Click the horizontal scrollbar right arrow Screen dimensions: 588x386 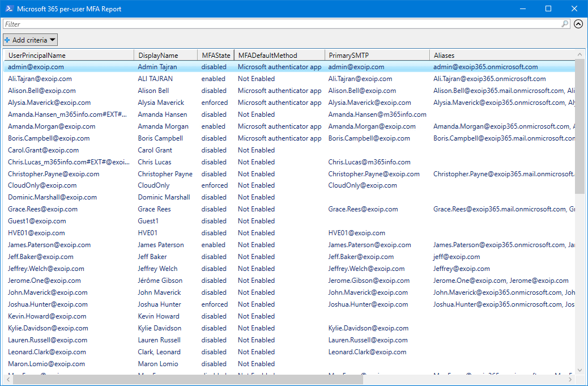[571, 380]
